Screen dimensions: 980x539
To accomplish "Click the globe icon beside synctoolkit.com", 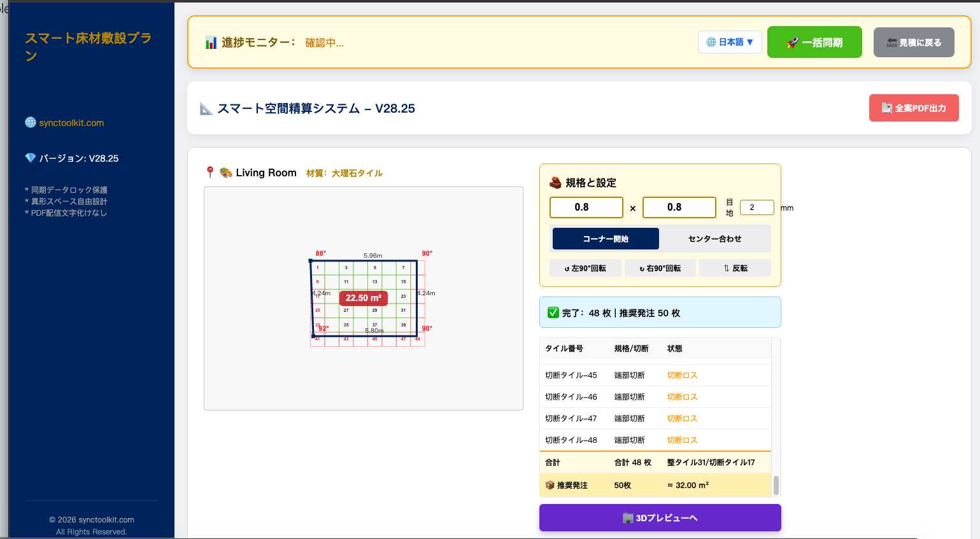I will pyautogui.click(x=31, y=123).
